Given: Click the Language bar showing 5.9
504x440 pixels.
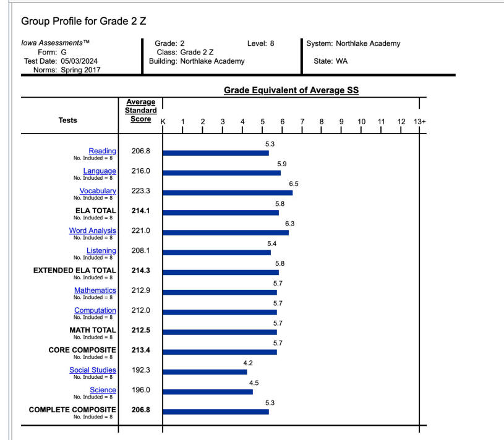Looking at the screenshot, I should [x=221, y=173].
